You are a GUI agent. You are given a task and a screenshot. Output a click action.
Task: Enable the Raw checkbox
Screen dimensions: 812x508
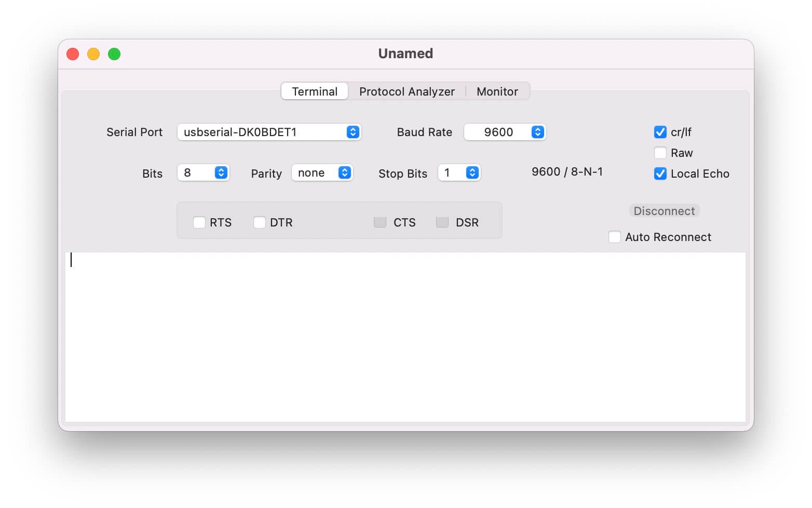pos(660,153)
